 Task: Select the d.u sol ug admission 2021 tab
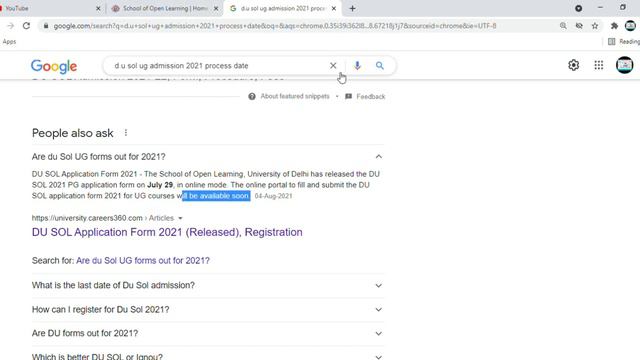coord(282,8)
